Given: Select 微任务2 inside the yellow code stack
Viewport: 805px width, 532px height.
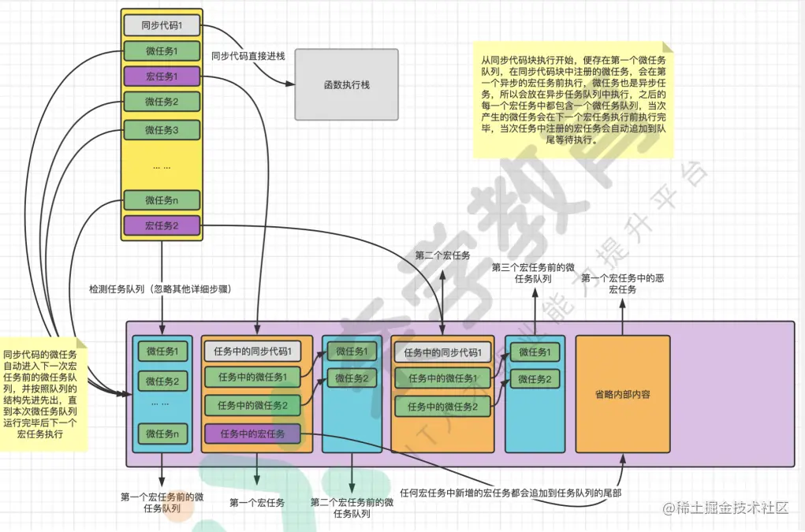Looking at the screenshot, I should pos(162,102).
